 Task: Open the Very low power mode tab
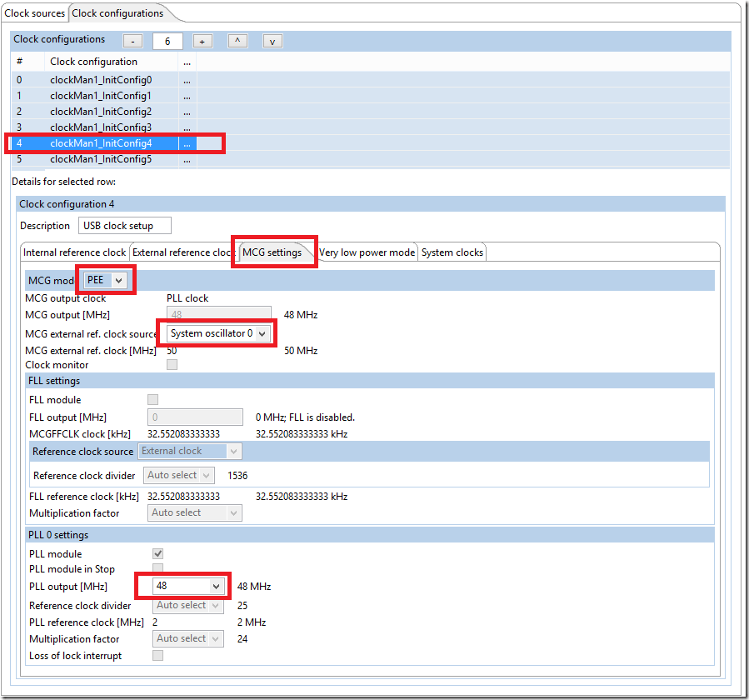[367, 252]
